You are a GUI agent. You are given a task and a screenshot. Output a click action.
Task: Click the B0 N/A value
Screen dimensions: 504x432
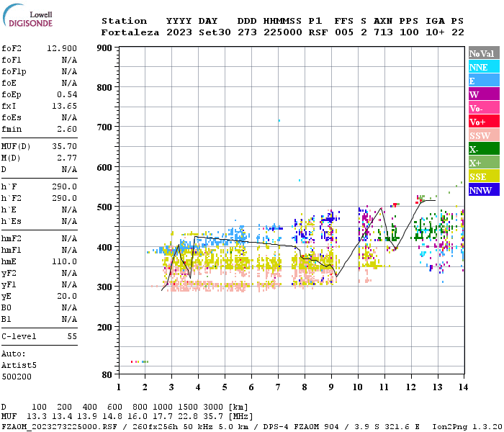click(x=69, y=308)
